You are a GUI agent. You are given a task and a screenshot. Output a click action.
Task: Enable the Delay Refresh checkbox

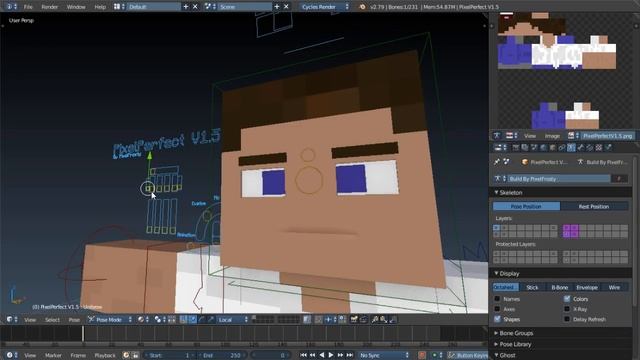[567, 319]
